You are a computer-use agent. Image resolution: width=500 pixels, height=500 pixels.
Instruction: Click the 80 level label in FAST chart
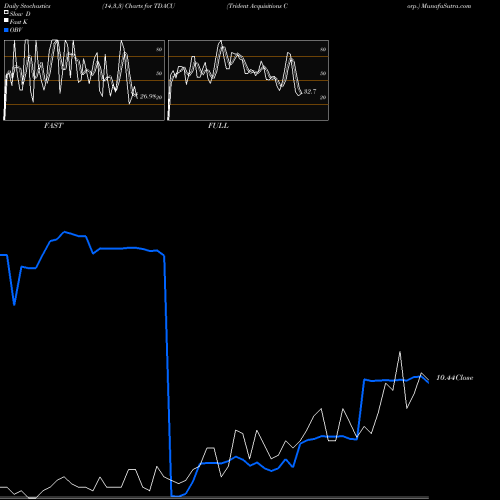159,49
